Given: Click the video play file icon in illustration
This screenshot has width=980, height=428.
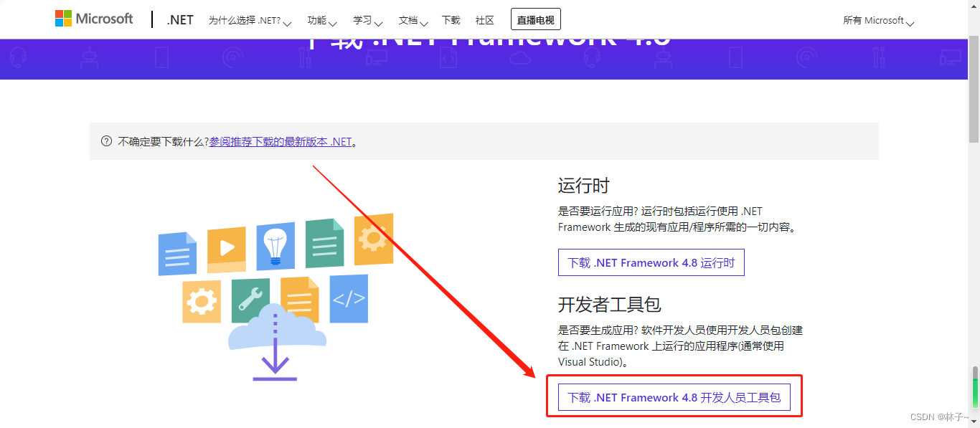Looking at the screenshot, I should (227, 249).
